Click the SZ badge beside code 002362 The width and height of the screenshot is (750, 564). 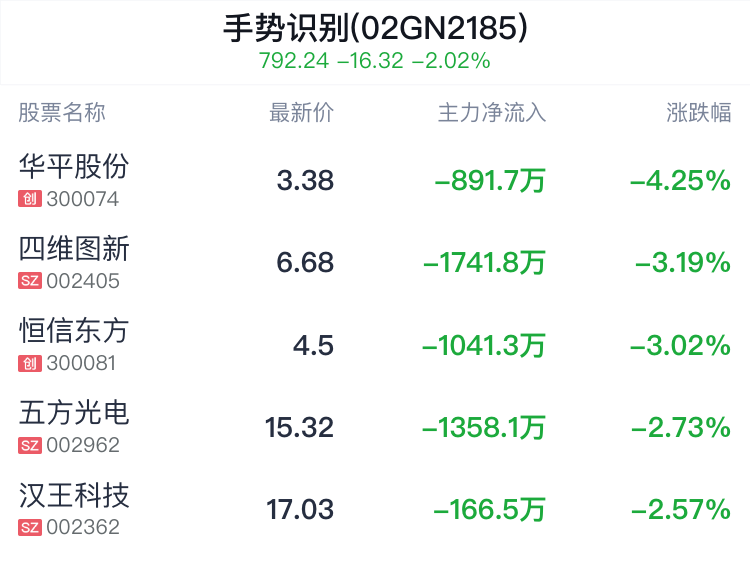[x=30, y=528]
